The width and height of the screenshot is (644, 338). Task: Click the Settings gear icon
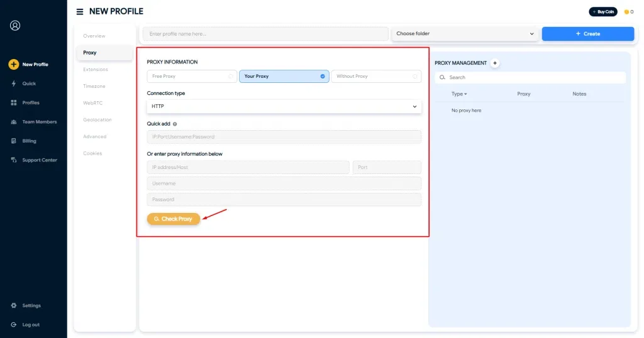[14, 305]
